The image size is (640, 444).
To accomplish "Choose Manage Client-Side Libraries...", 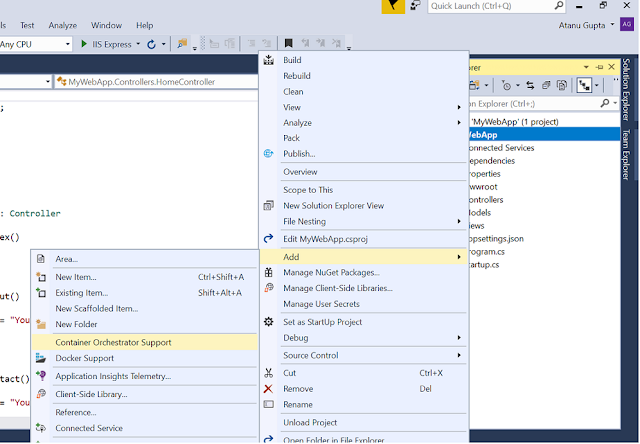I will pyautogui.click(x=363, y=288).
